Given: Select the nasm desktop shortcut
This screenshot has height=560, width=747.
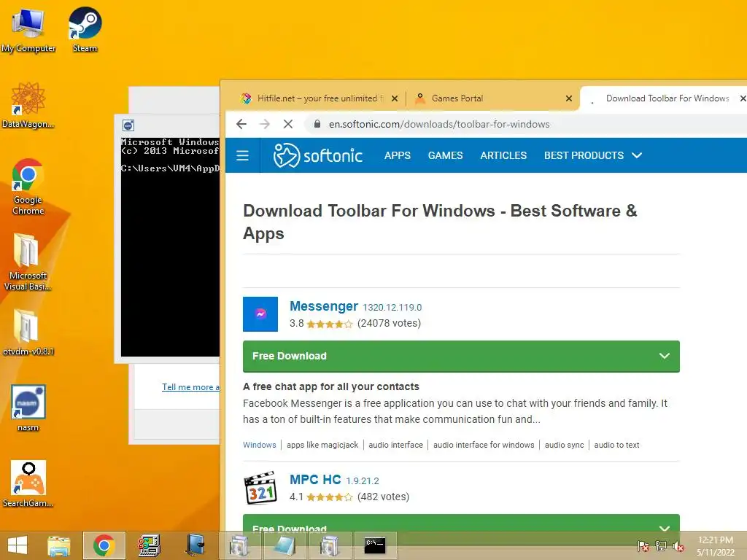Looking at the screenshot, I should point(28,408).
